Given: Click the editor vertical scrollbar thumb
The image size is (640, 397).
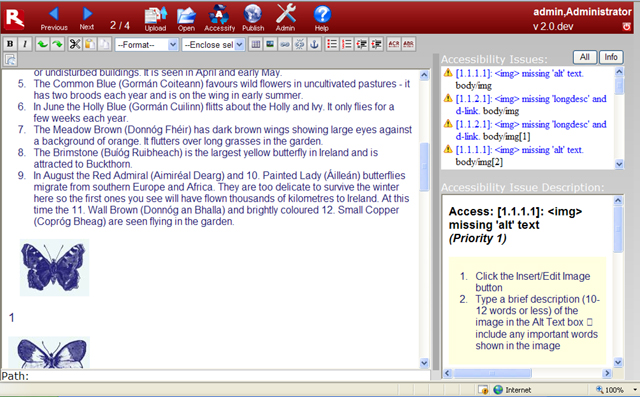Looking at the screenshot, I should (424, 167).
